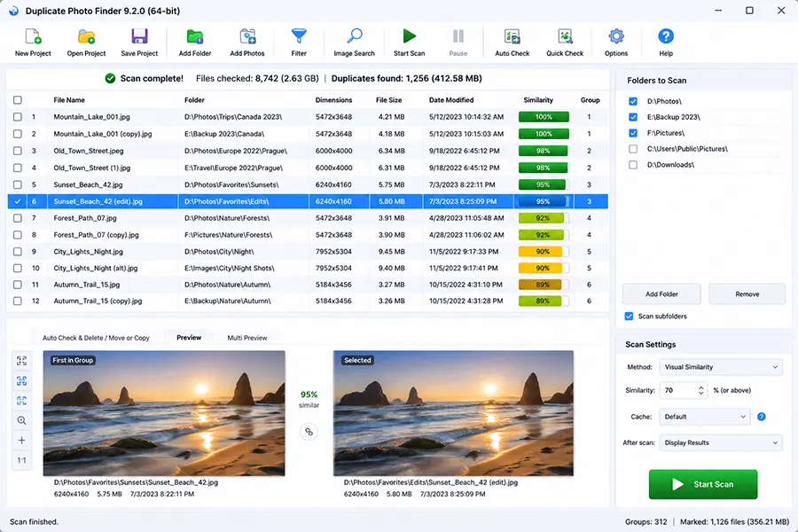Open the Options gear icon
Viewport: 798px width, 532px height.
coord(616,36)
